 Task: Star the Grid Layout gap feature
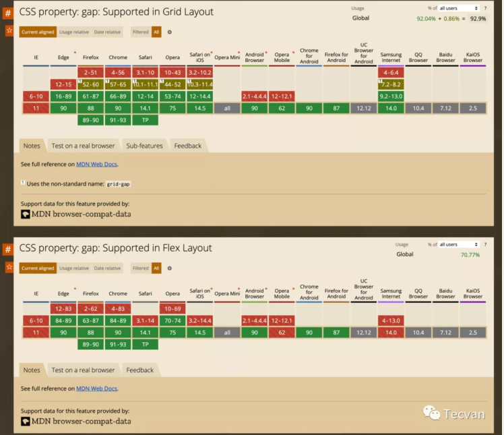(x=9, y=31)
